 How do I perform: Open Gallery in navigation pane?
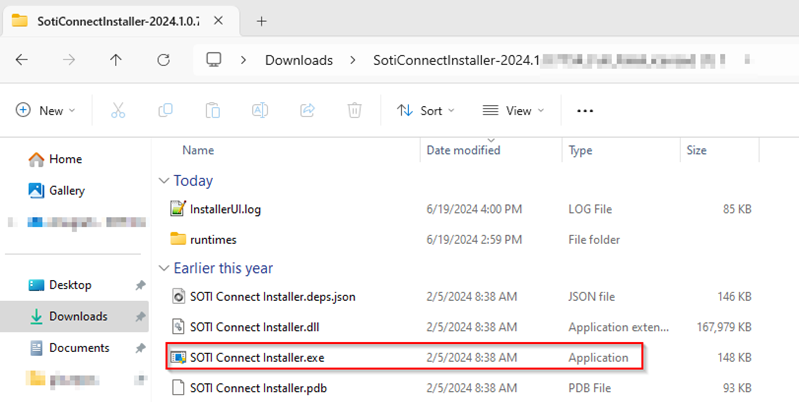pos(57,191)
